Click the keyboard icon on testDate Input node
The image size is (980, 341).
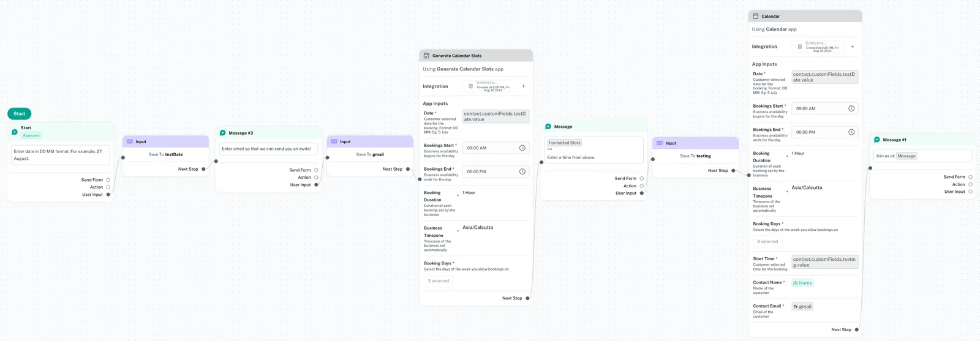pos(129,141)
